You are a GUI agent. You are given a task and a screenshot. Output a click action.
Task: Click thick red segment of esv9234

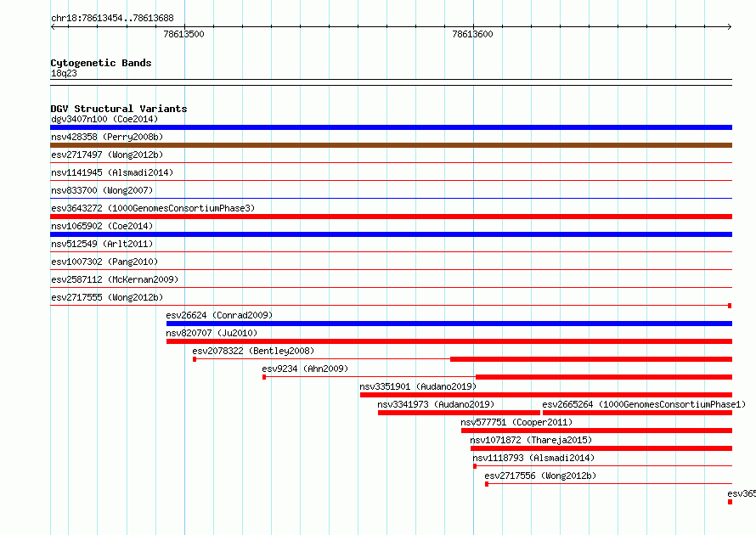point(604,377)
